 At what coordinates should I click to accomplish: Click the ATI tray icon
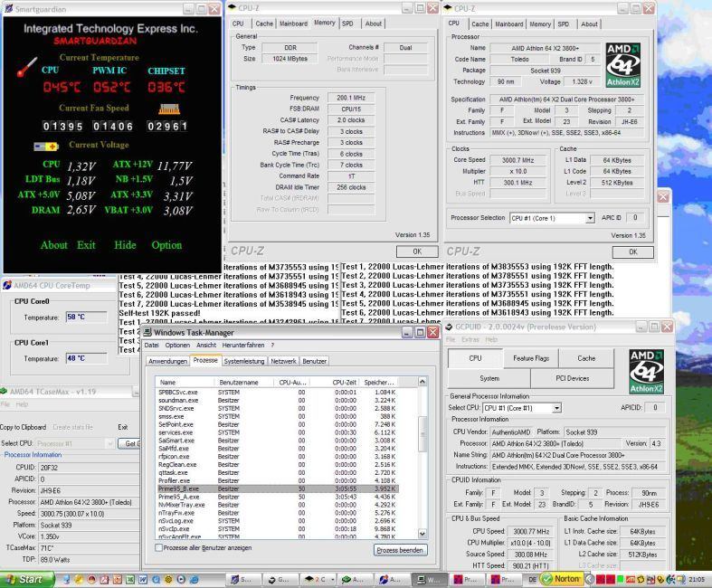631,579
